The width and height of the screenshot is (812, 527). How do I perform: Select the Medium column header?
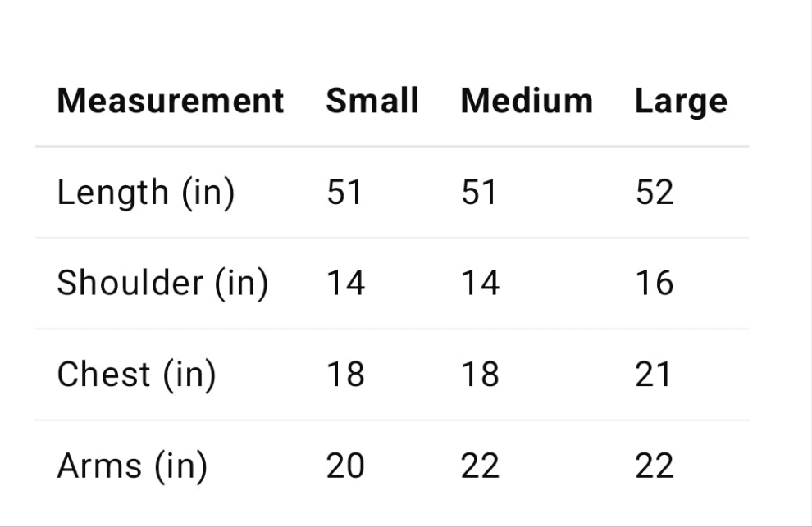pyautogui.click(x=527, y=101)
